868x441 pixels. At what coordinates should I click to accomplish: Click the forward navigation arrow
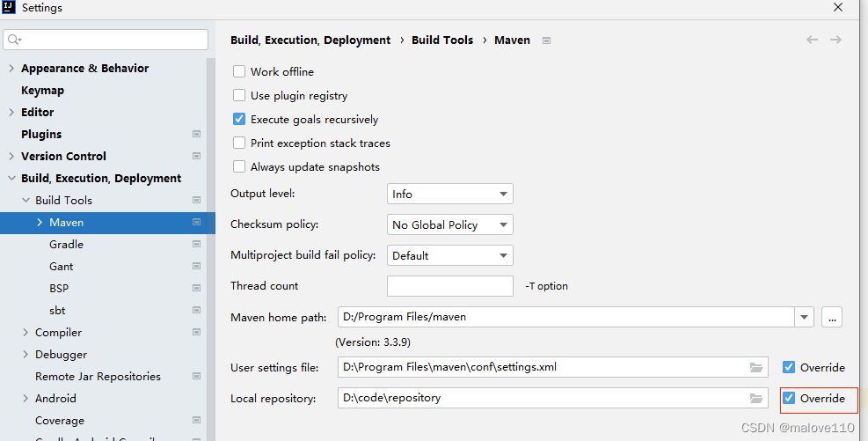(835, 40)
